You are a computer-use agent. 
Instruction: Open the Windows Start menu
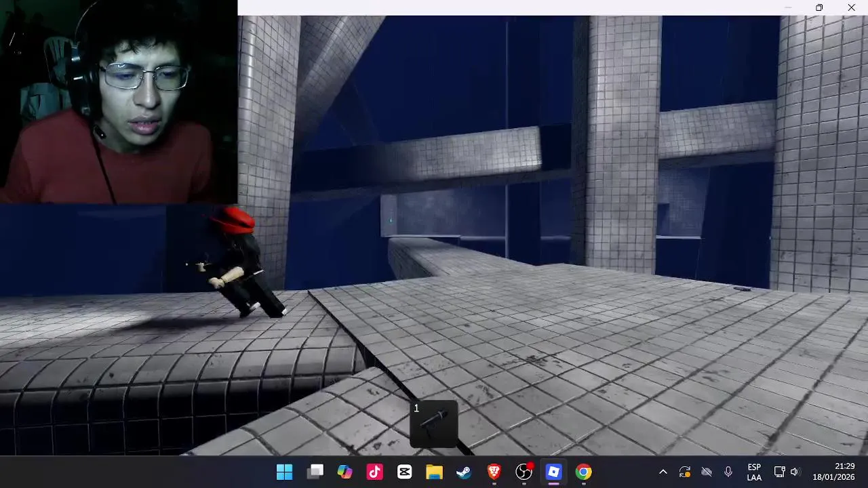click(285, 472)
